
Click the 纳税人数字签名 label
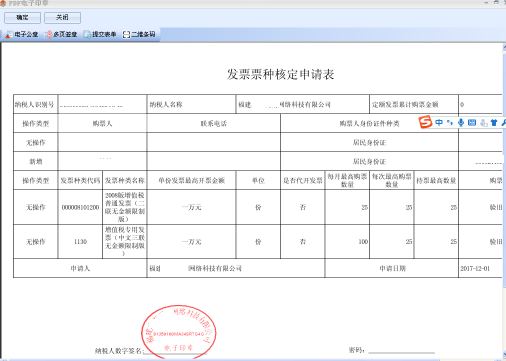119,351
